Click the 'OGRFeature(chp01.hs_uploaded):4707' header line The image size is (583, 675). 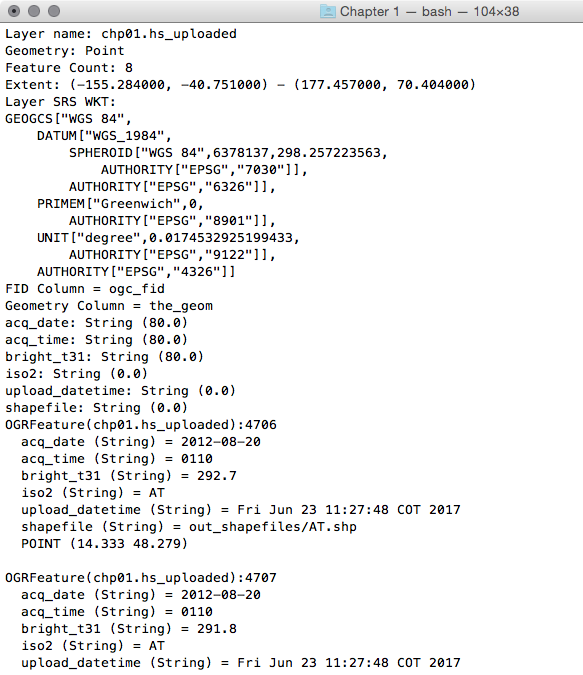[x=141, y=578]
